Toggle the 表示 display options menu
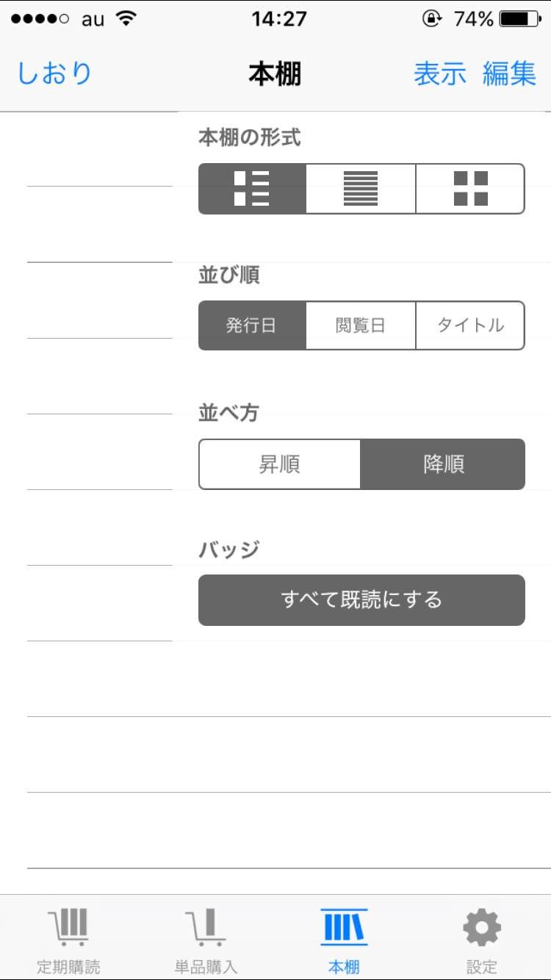551x980 pixels. tap(440, 74)
